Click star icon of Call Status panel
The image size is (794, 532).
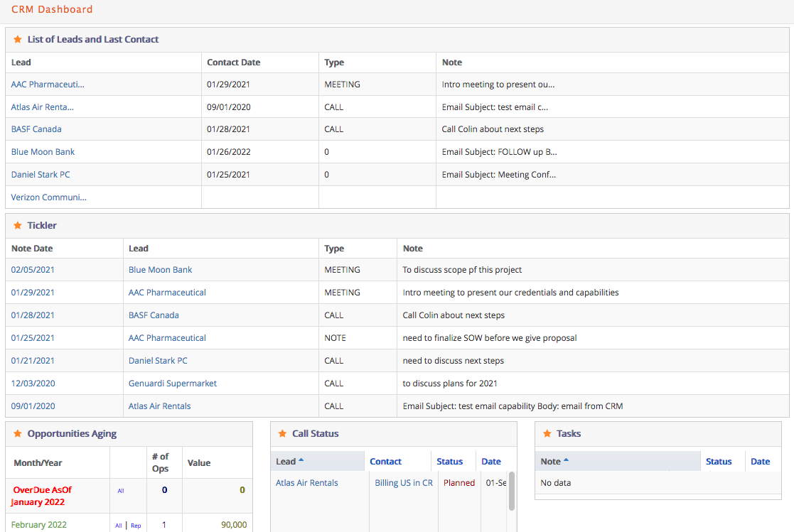283,434
